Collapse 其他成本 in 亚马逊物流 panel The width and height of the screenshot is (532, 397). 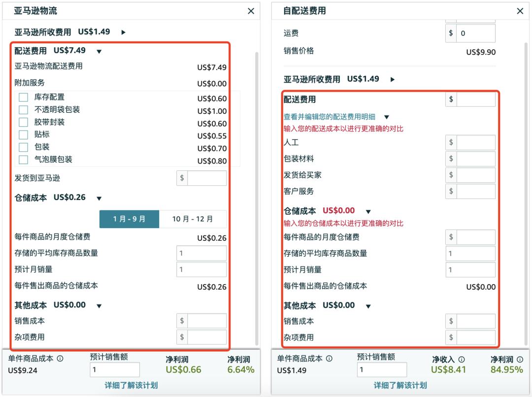pos(99,306)
